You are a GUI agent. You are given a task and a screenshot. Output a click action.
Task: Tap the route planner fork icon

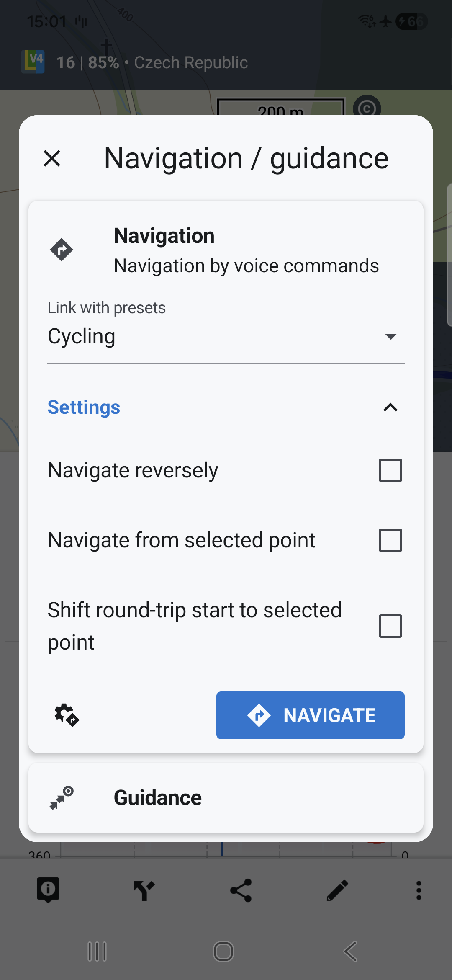click(x=144, y=890)
